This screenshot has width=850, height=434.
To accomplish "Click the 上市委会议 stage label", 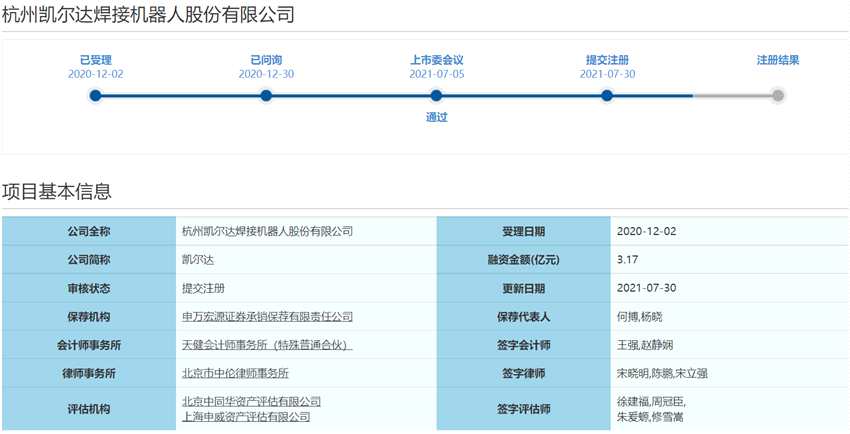I will pos(436,60).
